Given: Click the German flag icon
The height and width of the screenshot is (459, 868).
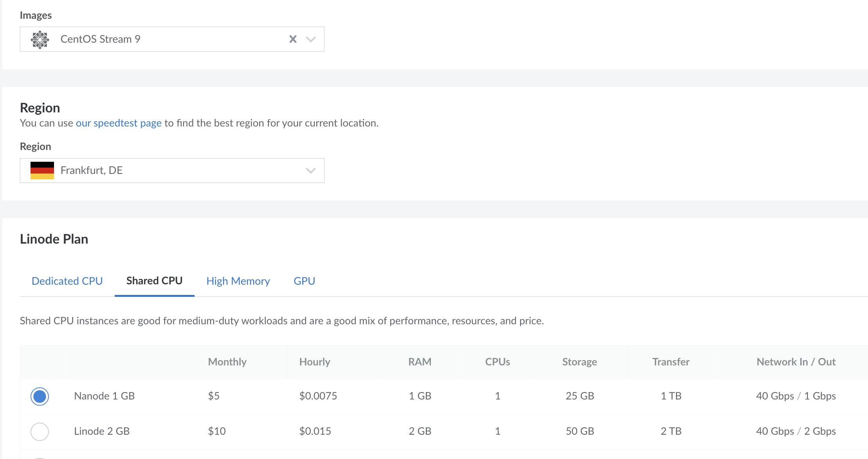Looking at the screenshot, I should [42, 170].
